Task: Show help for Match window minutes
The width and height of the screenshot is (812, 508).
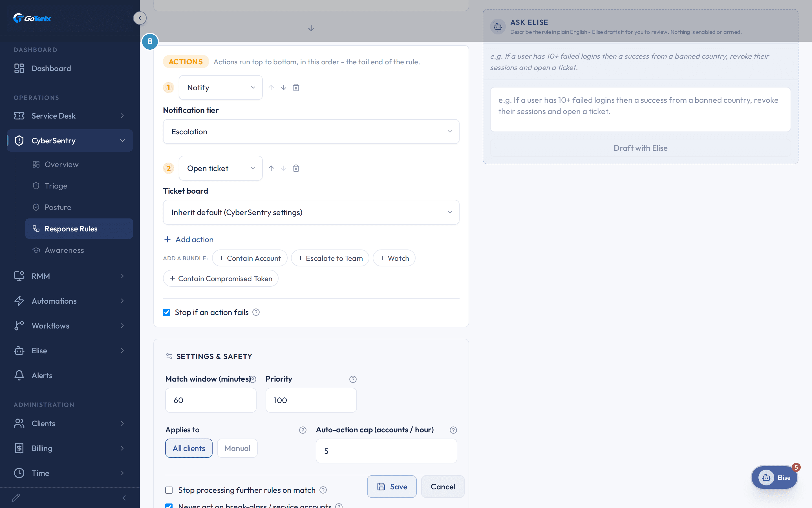Action: [x=253, y=379]
